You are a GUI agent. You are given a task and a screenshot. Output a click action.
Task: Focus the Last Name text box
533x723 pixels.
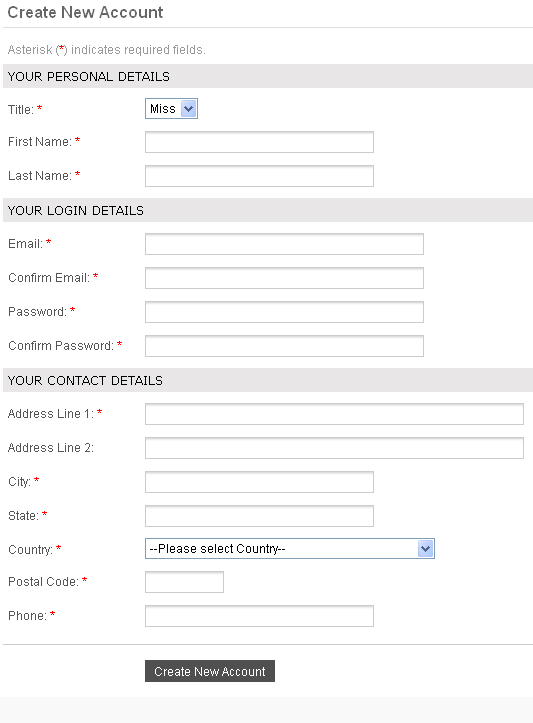point(259,176)
